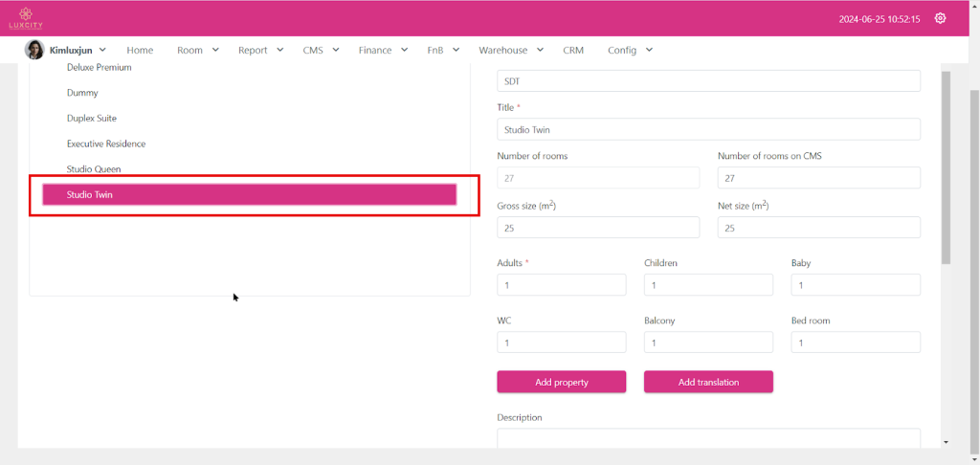Open the settings gear icon
This screenshot has width=980, height=465.
click(x=940, y=18)
